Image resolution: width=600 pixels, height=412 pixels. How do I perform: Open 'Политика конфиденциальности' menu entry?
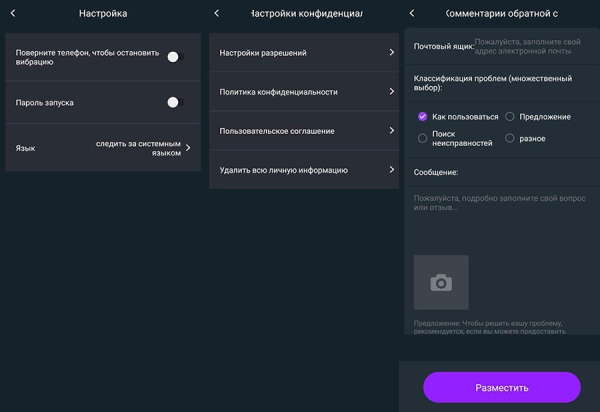tap(304, 91)
